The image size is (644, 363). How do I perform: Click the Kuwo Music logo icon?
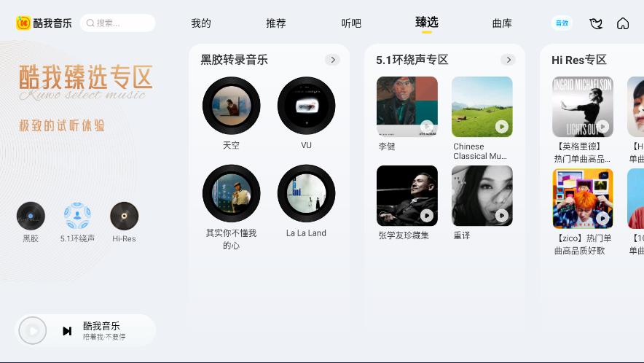coord(23,23)
